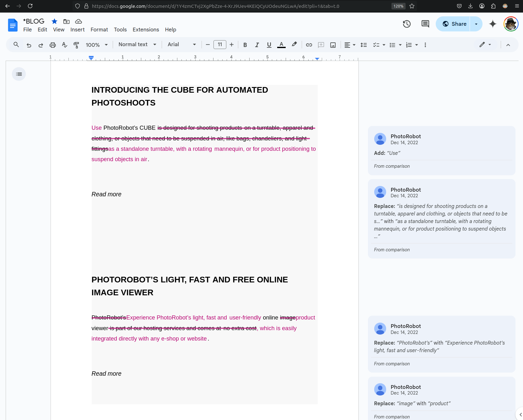
Task: Open the text color picker
Action: pyautogui.click(x=282, y=45)
